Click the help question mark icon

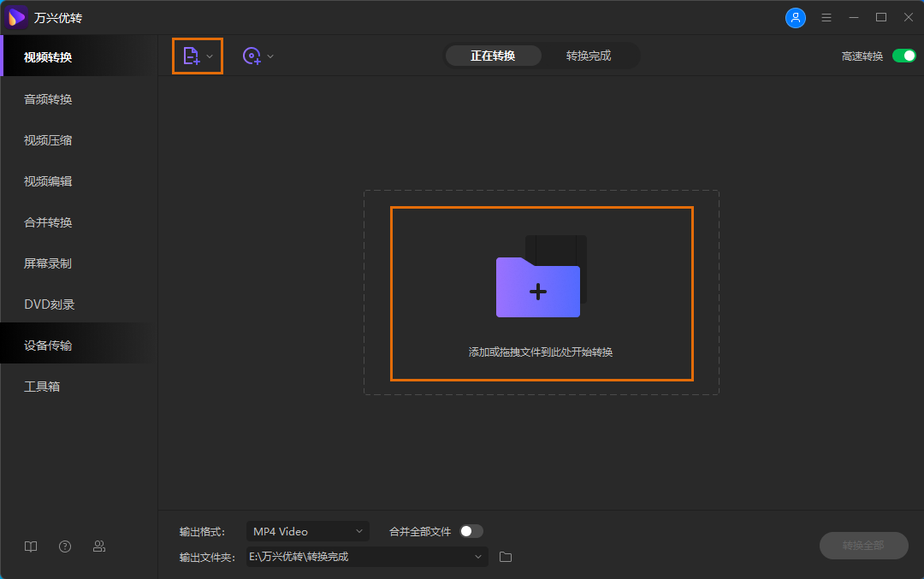tap(65, 547)
